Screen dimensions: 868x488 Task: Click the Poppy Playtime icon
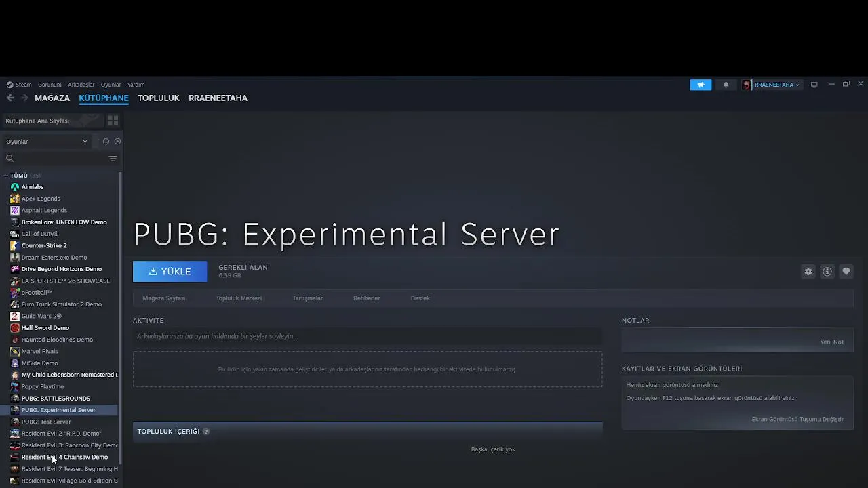[15, 386]
